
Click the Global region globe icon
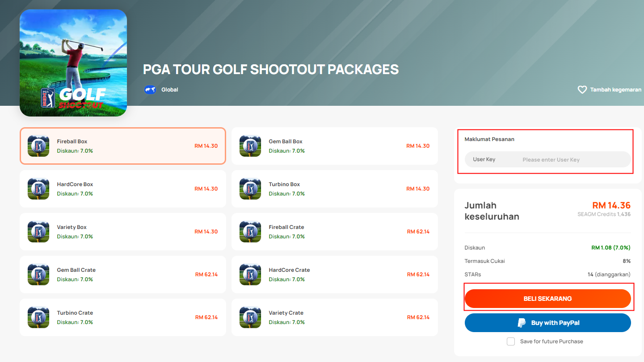point(150,90)
